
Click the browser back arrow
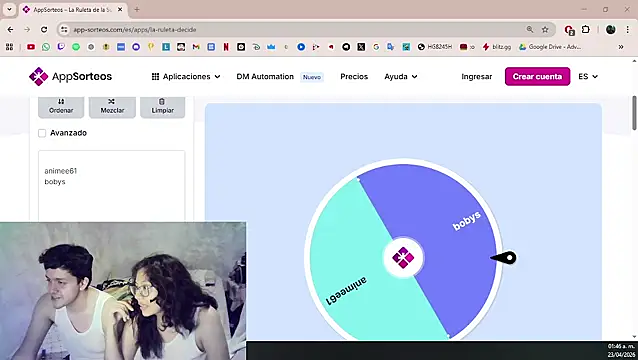point(11,30)
